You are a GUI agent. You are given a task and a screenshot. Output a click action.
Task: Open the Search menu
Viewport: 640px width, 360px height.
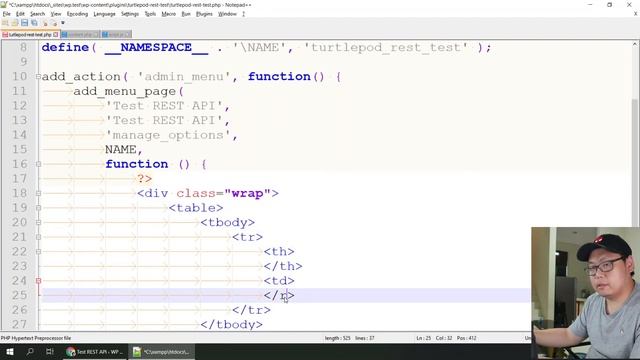coord(37,14)
